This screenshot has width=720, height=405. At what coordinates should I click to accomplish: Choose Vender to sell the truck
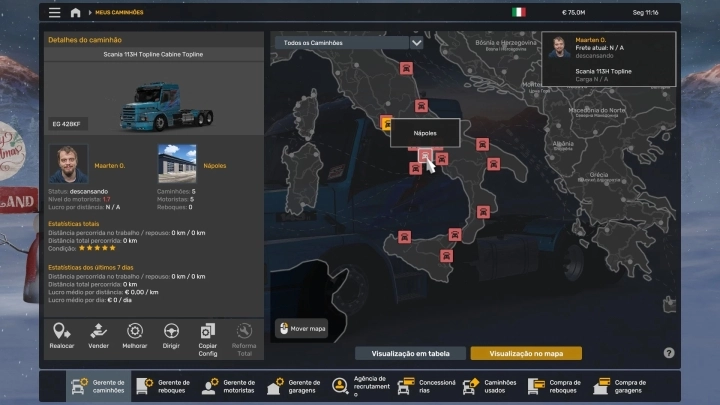(x=98, y=336)
